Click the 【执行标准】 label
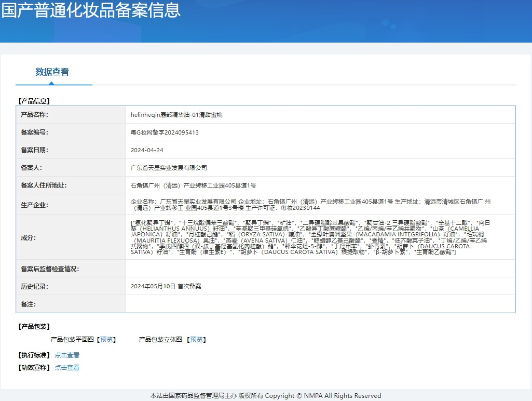 (34, 355)
